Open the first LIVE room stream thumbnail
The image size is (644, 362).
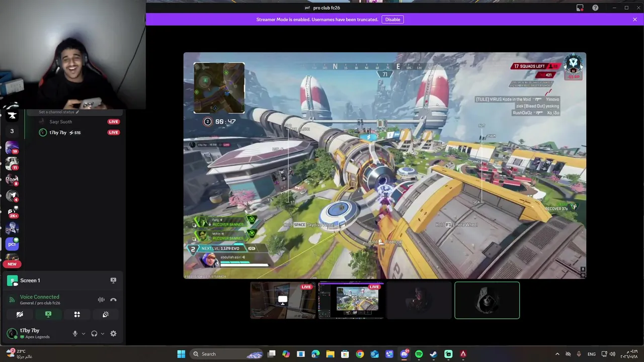[x=283, y=300]
